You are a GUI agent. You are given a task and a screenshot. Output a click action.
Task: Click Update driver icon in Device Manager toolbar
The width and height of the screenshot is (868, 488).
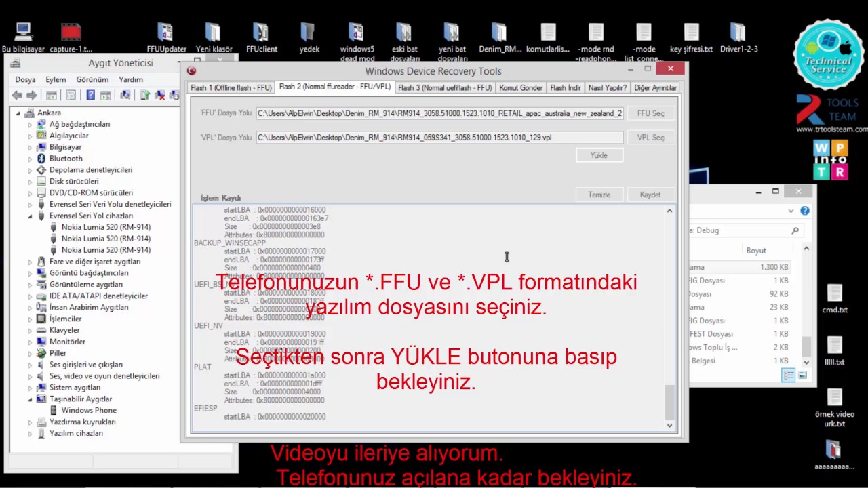click(x=144, y=96)
